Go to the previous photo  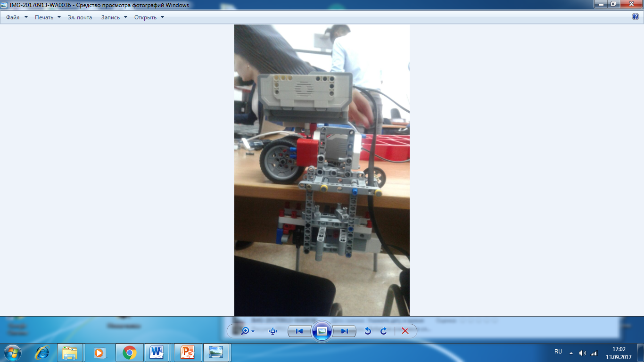pyautogui.click(x=299, y=331)
